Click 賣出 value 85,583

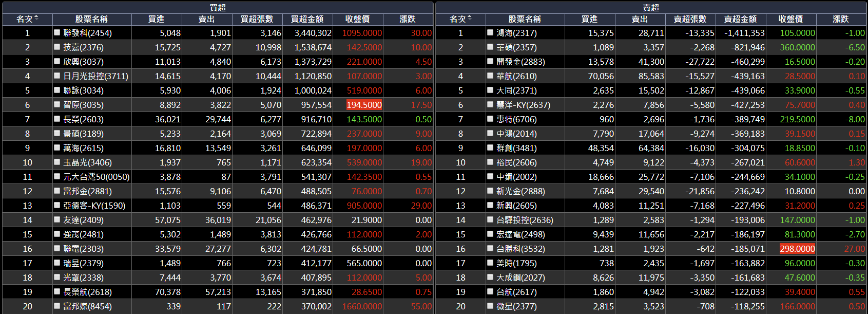[x=651, y=76]
